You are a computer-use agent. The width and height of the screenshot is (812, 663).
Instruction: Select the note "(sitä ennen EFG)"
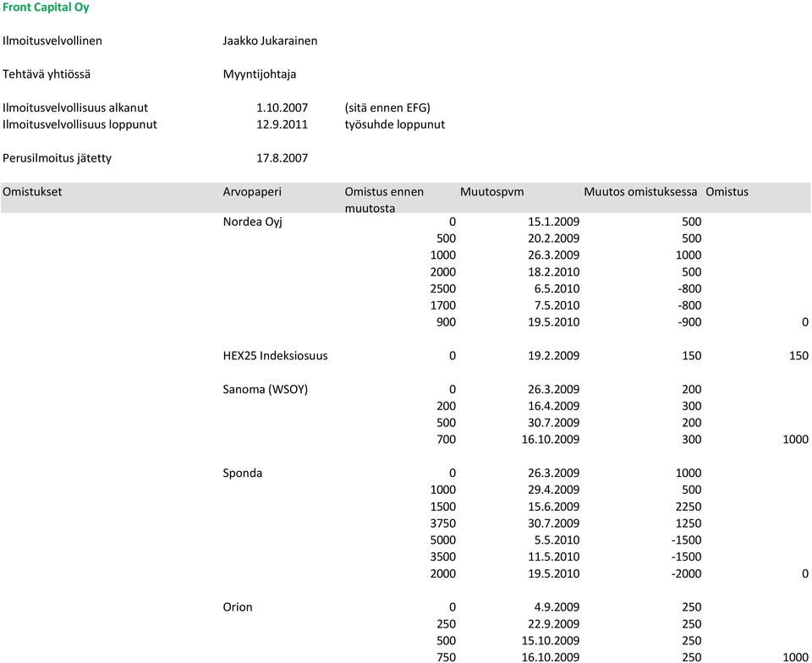click(387, 107)
